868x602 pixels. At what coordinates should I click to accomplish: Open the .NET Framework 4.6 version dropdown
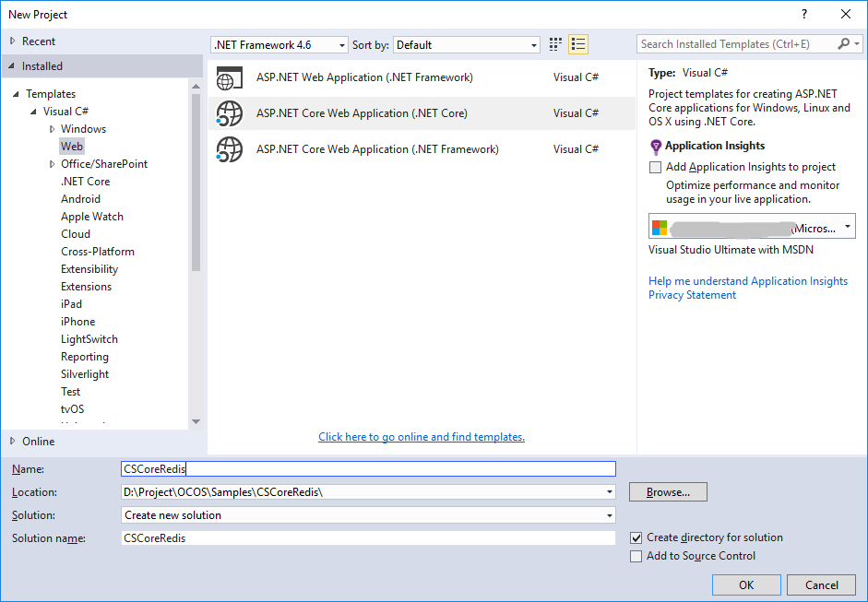coord(279,45)
